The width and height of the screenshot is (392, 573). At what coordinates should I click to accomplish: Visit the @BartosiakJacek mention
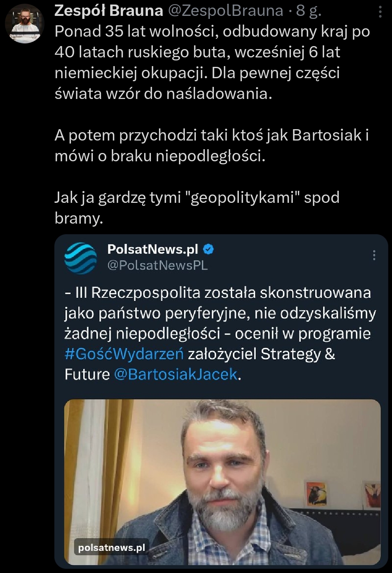(176, 374)
